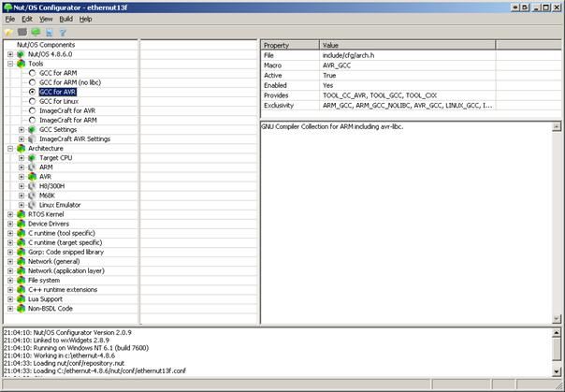Click the disabled ARM architecture icon
The width and height of the screenshot is (565, 392).
coord(32,167)
